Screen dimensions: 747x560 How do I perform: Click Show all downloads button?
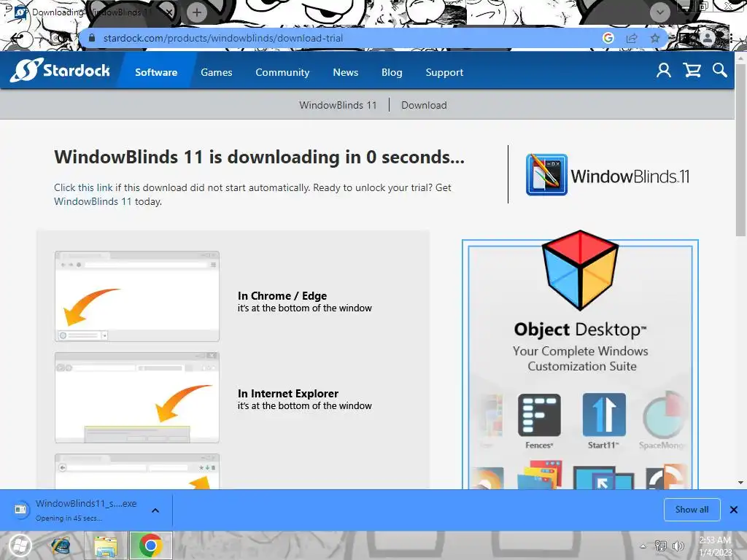coord(692,510)
